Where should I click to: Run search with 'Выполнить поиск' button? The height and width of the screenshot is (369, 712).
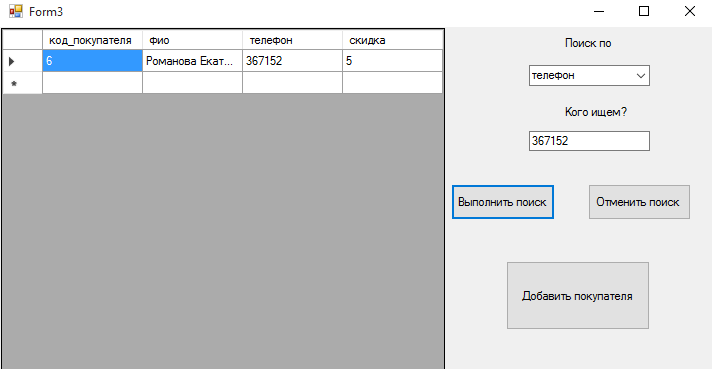click(503, 202)
